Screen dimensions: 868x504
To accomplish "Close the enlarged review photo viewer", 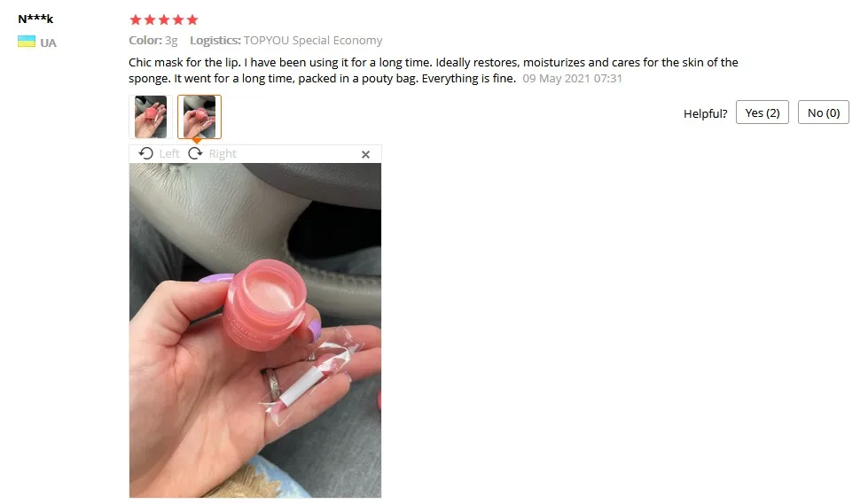I will point(365,154).
